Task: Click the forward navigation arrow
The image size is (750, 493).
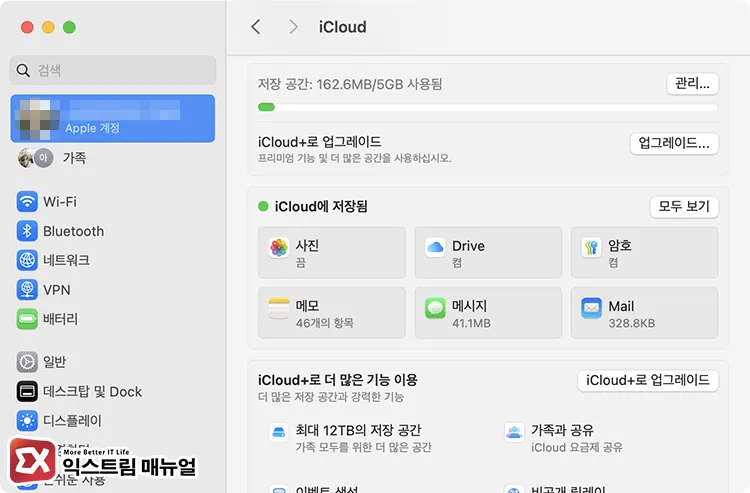Action: (x=293, y=27)
